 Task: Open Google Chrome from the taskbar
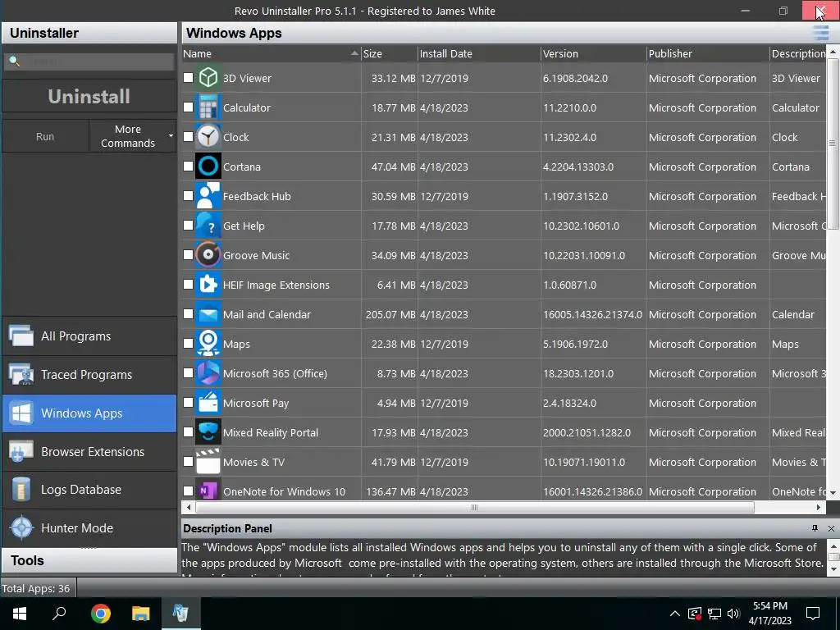[100, 614]
